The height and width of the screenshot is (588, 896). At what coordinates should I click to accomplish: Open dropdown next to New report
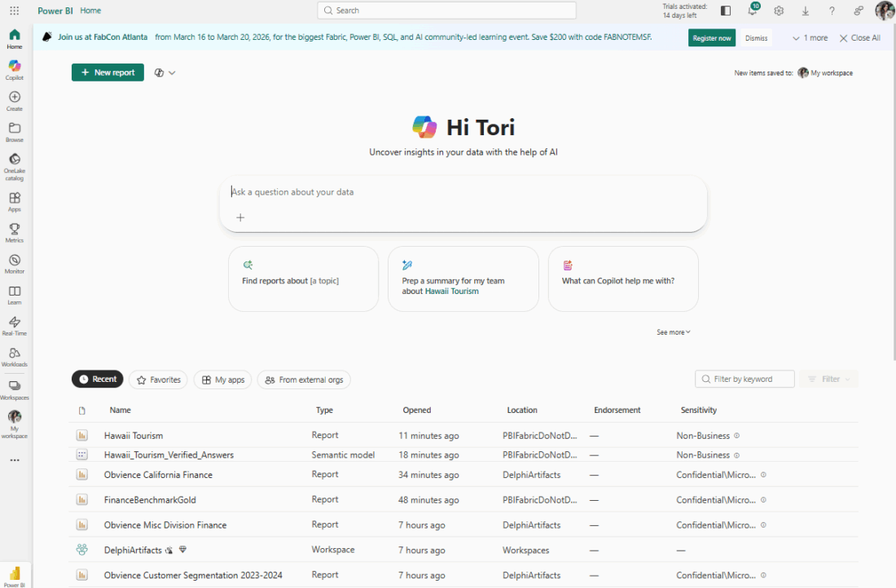click(x=165, y=72)
